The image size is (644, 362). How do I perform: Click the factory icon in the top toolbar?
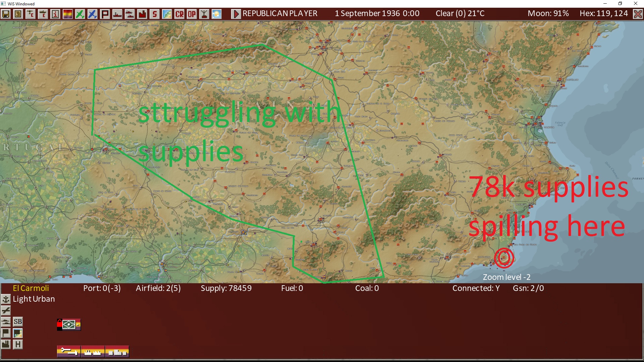pyautogui.click(x=142, y=14)
